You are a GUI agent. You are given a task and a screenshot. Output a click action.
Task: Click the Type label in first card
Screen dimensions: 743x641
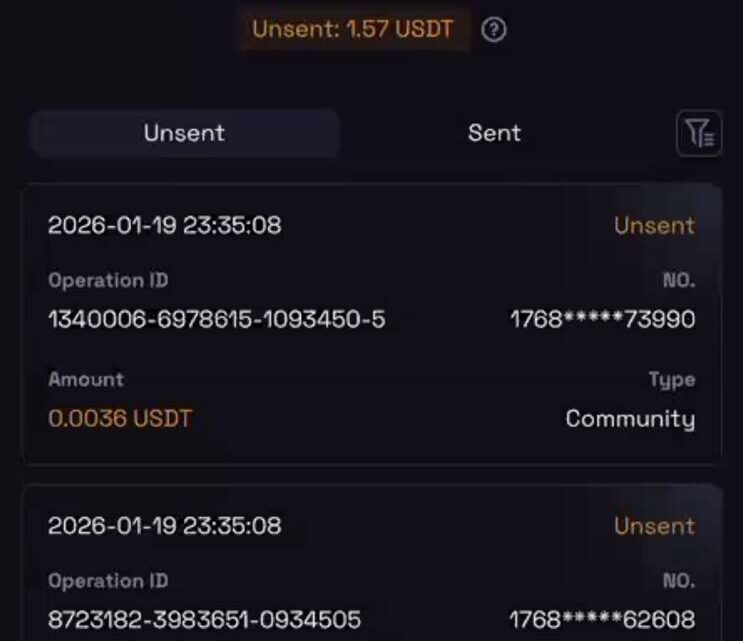672,380
